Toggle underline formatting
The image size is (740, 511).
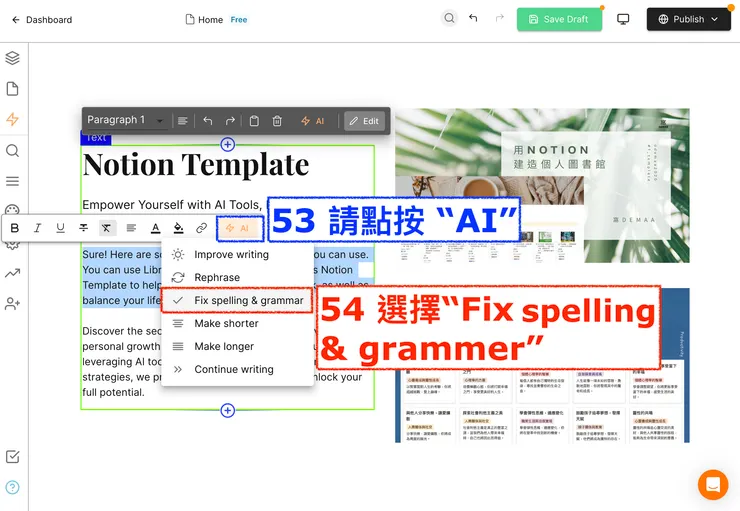[x=60, y=228]
